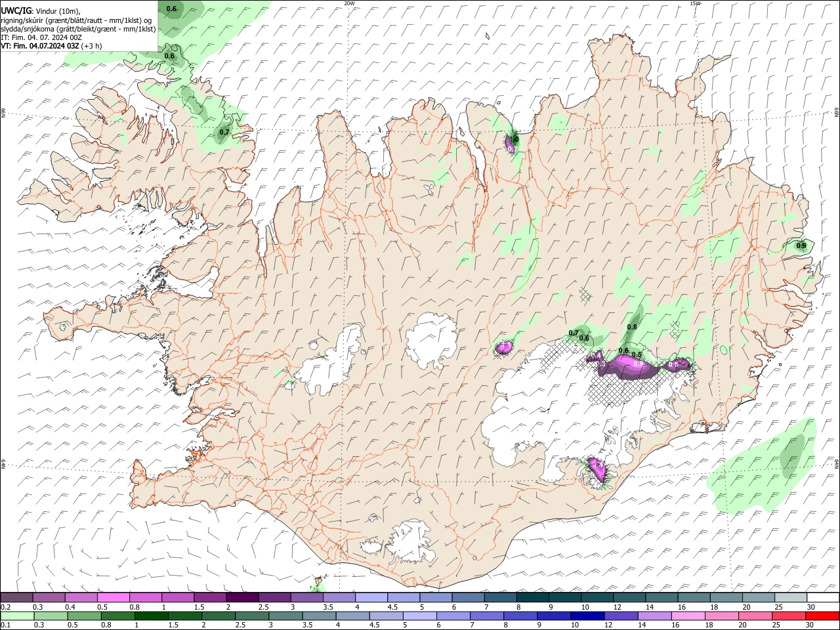The image size is (840, 630).
Task: Click the dark plum 0.2–0.3 sleet/snow legend swatch
Action: click(16, 598)
